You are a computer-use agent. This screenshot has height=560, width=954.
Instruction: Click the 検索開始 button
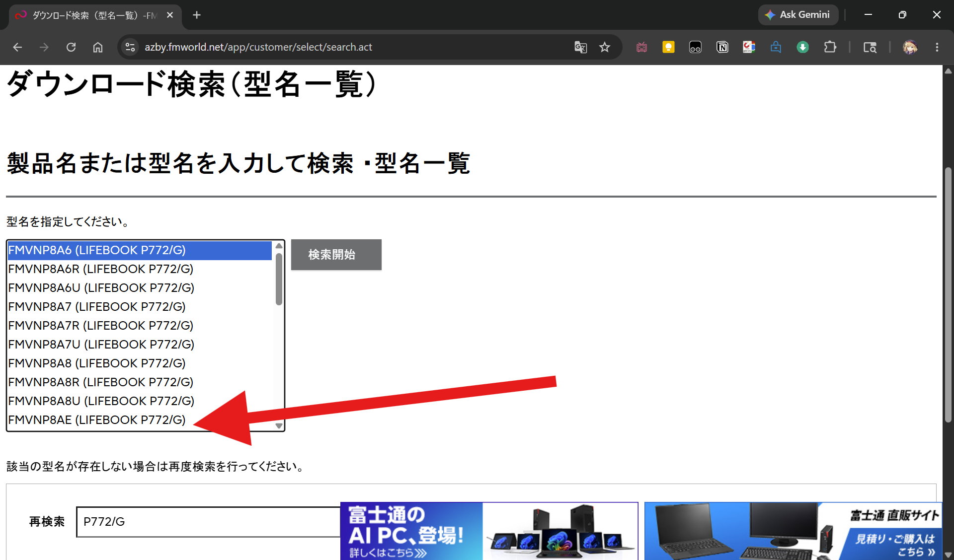tap(336, 255)
